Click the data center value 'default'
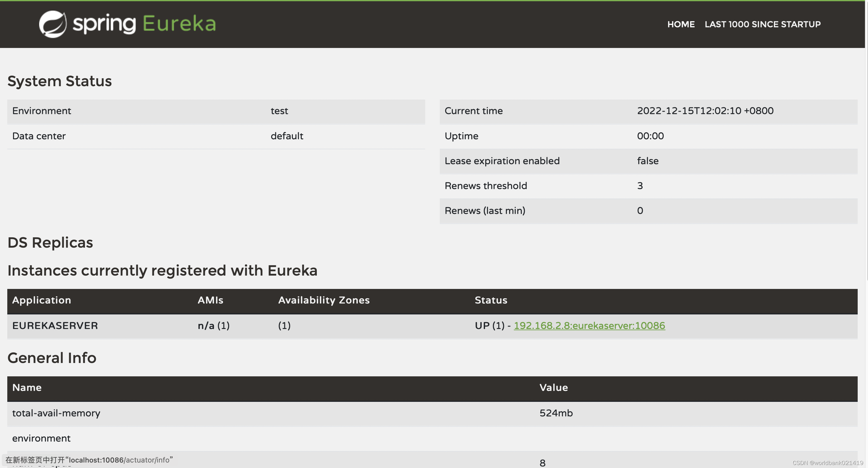The image size is (868, 468). pyautogui.click(x=287, y=136)
